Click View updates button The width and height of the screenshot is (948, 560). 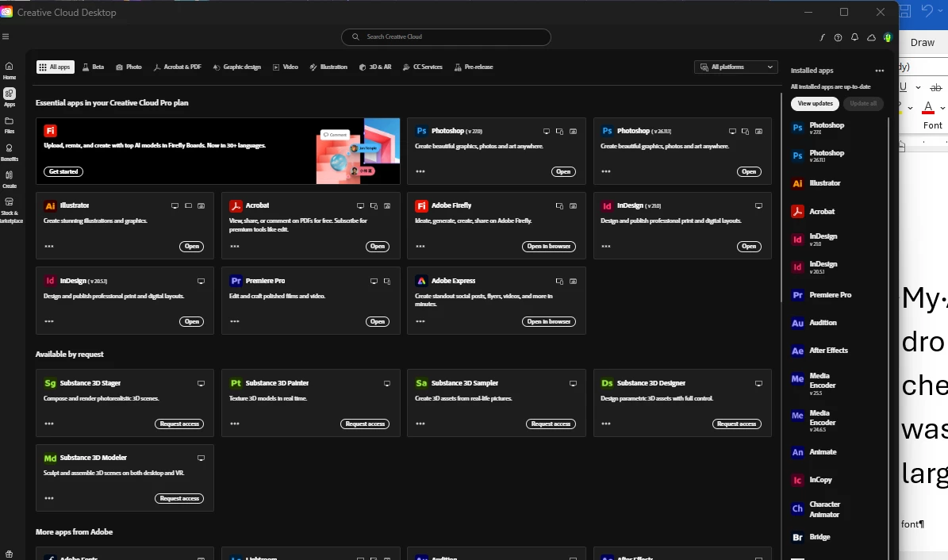click(x=815, y=103)
